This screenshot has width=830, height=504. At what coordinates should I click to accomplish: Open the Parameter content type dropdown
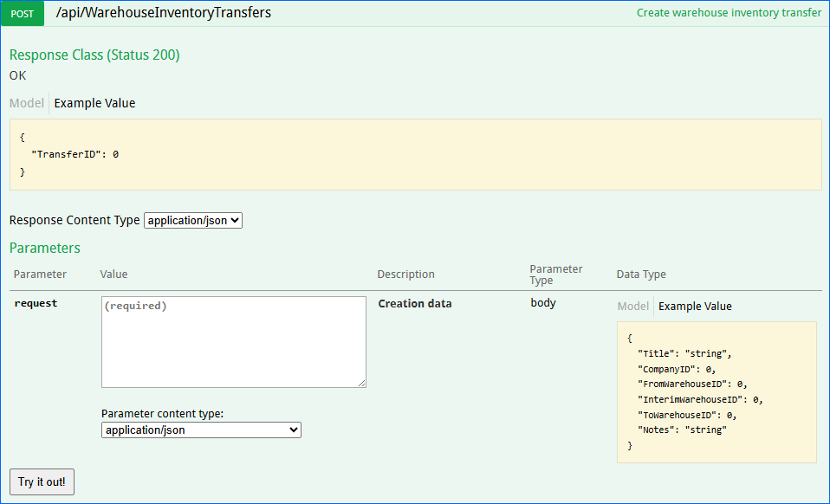click(201, 430)
